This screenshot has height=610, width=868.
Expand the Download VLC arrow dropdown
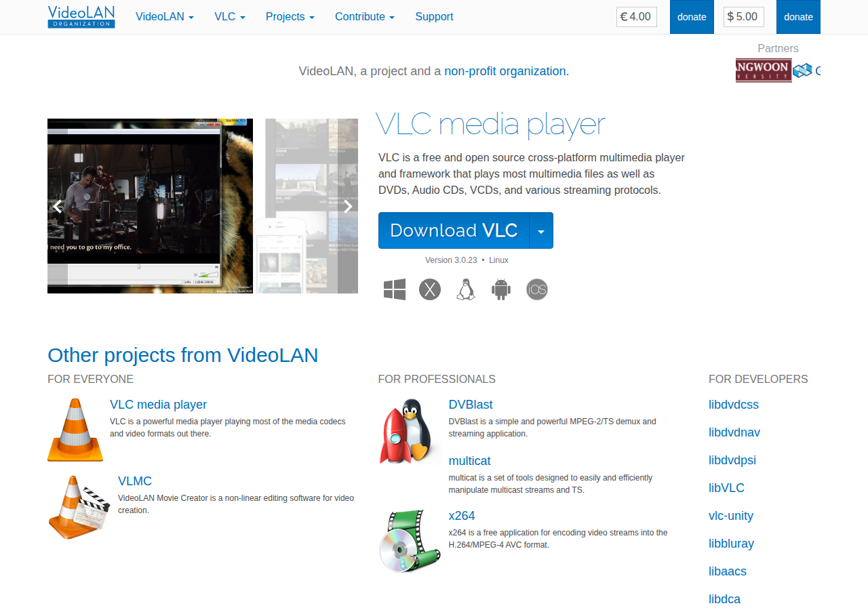(541, 230)
